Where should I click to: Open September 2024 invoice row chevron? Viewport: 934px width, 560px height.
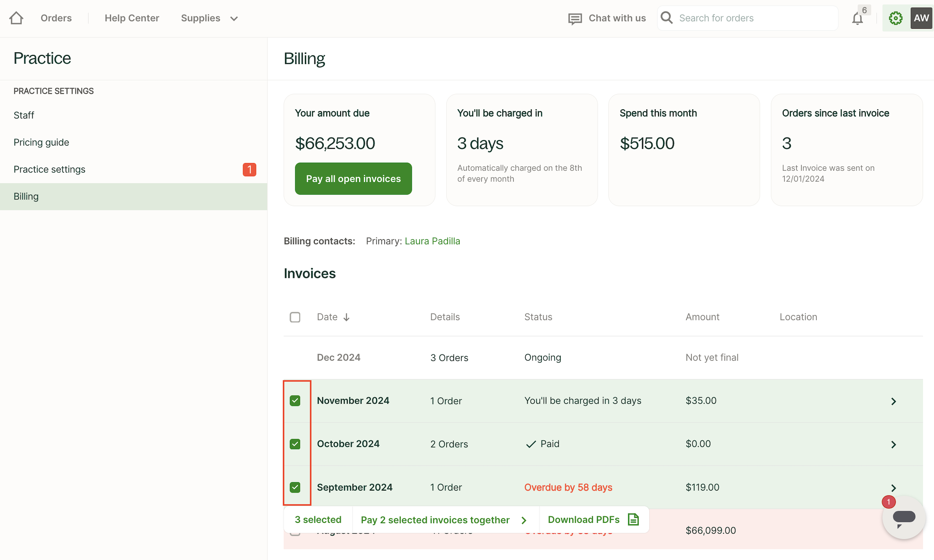893,488
